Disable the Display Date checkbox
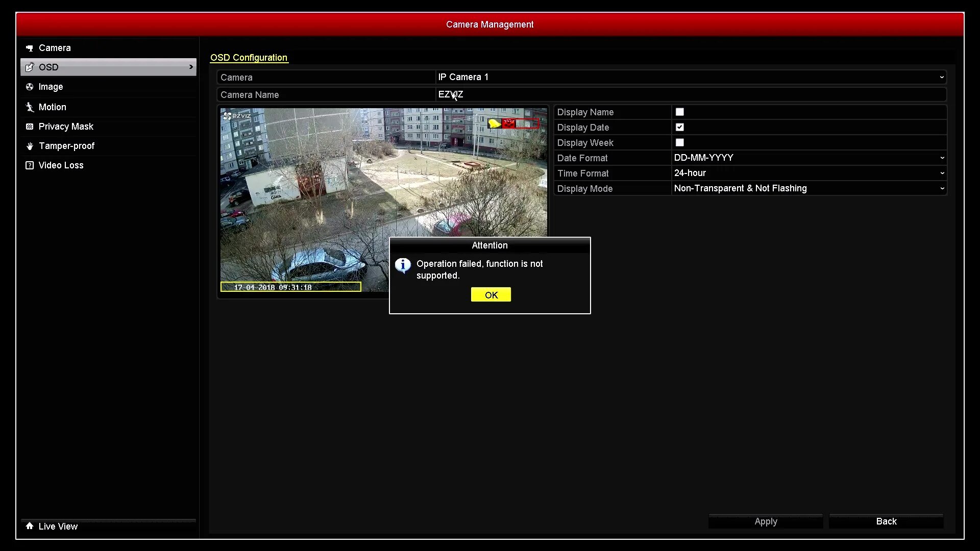980x551 pixels. 680,127
